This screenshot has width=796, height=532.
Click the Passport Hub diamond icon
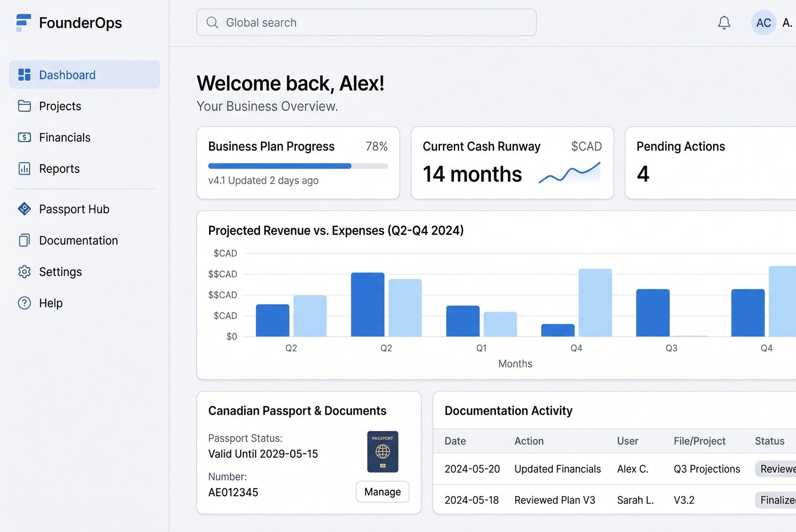pyautogui.click(x=24, y=209)
